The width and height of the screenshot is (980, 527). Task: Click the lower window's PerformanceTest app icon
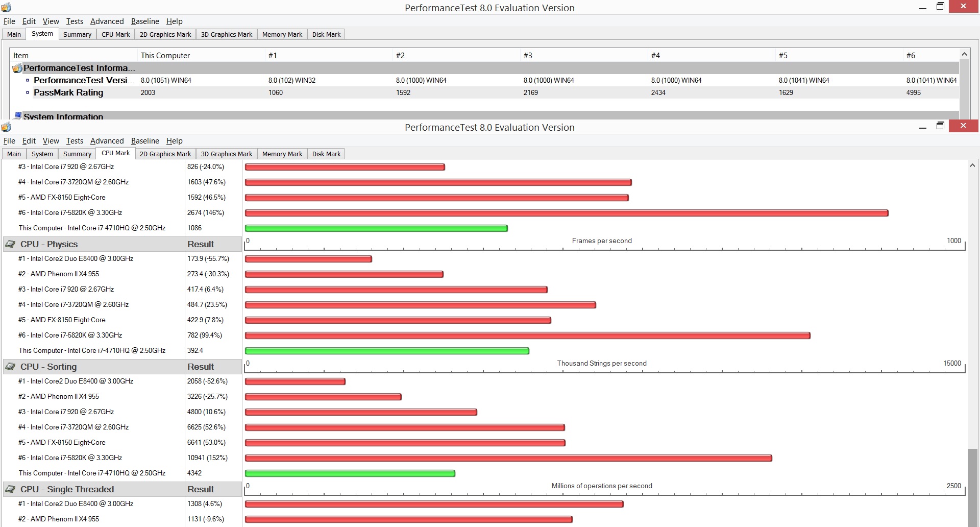point(6,127)
